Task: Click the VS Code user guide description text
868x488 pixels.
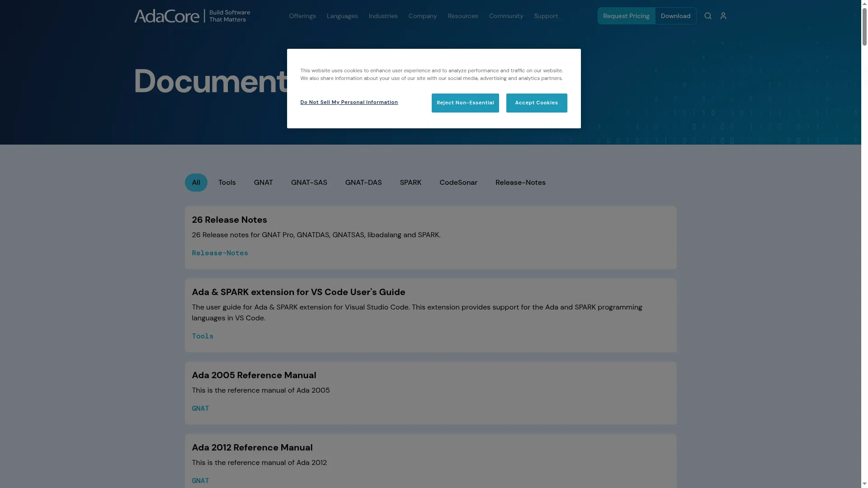Action: click(417, 313)
